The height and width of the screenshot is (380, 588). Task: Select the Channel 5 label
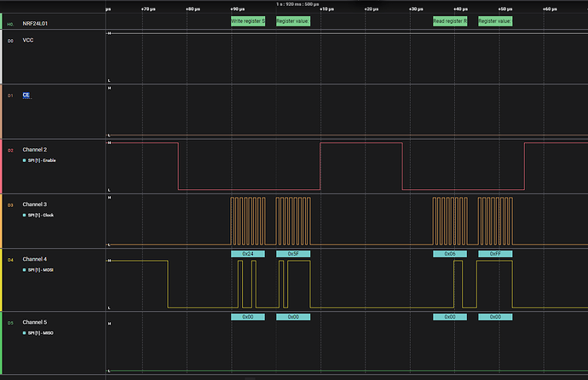(34, 322)
